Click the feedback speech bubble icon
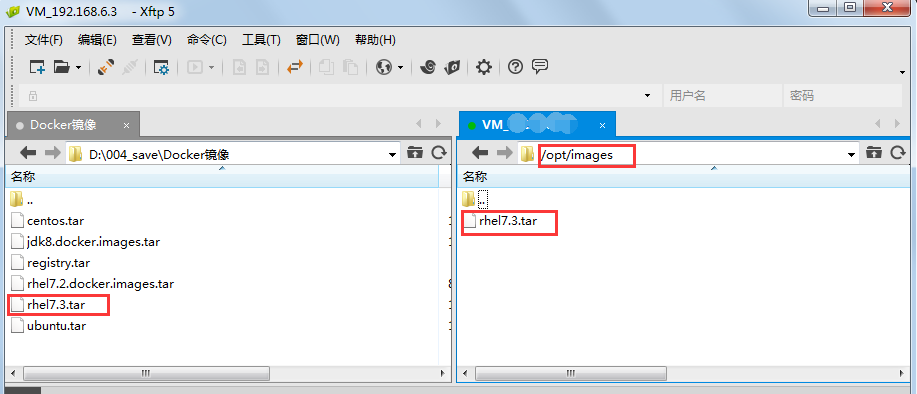The image size is (917, 394). click(540, 67)
